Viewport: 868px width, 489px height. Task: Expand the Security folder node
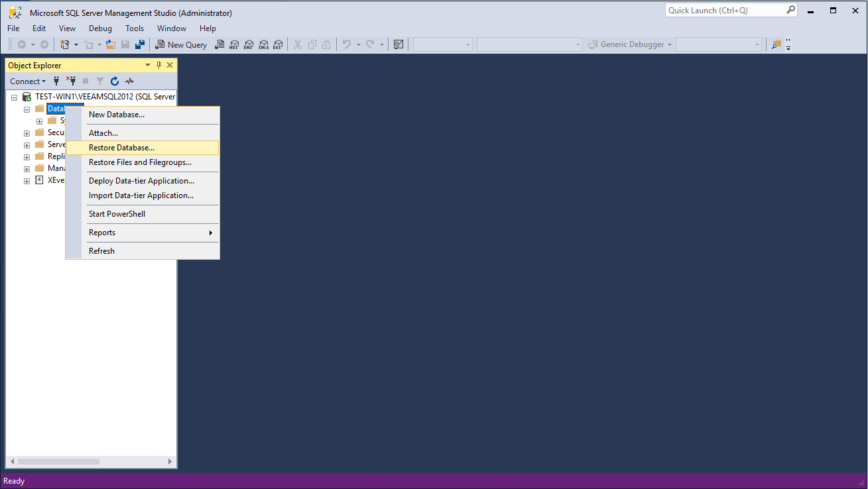coord(27,133)
